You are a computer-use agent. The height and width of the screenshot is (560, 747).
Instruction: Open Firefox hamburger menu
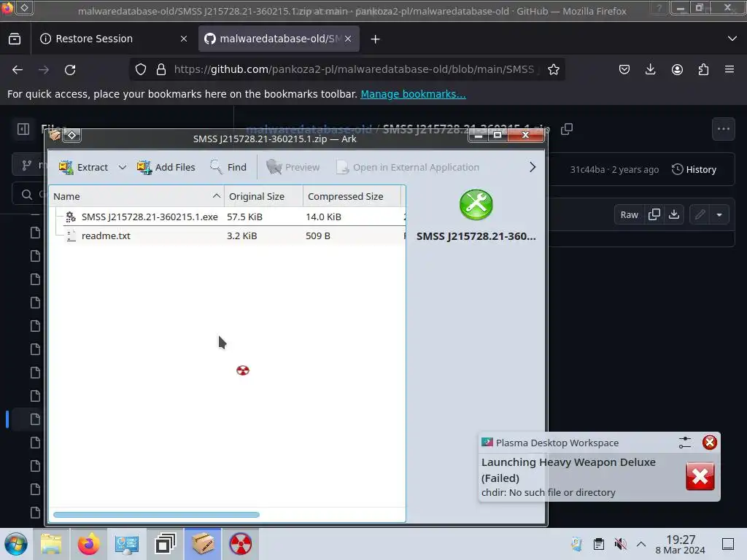tap(729, 69)
